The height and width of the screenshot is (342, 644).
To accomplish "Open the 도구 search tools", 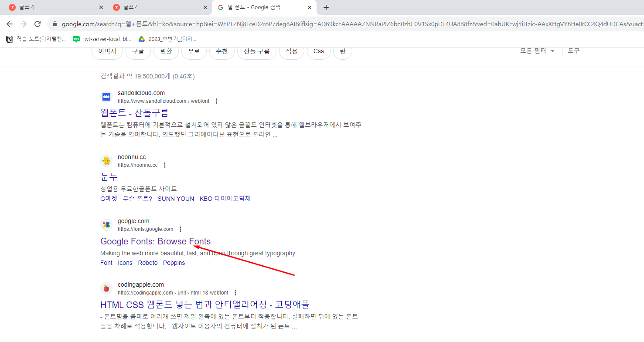I will pyautogui.click(x=574, y=51).
